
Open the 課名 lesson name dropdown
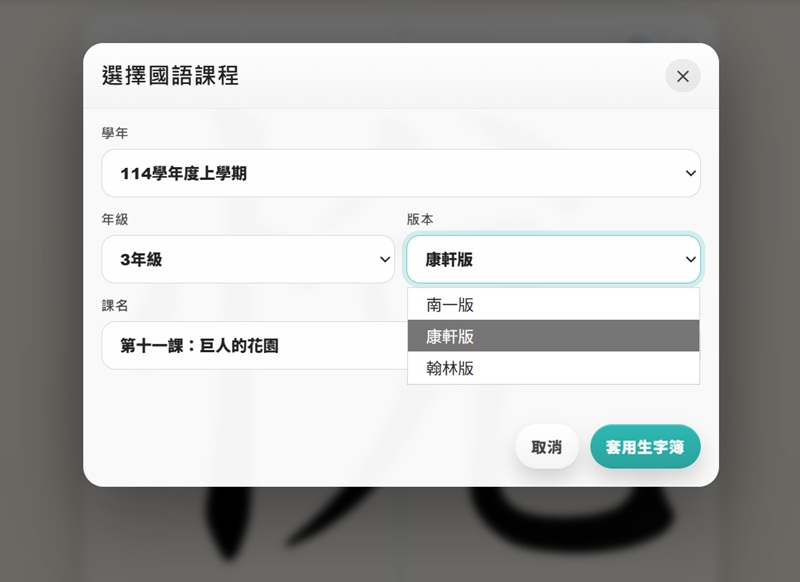(248, 345)
